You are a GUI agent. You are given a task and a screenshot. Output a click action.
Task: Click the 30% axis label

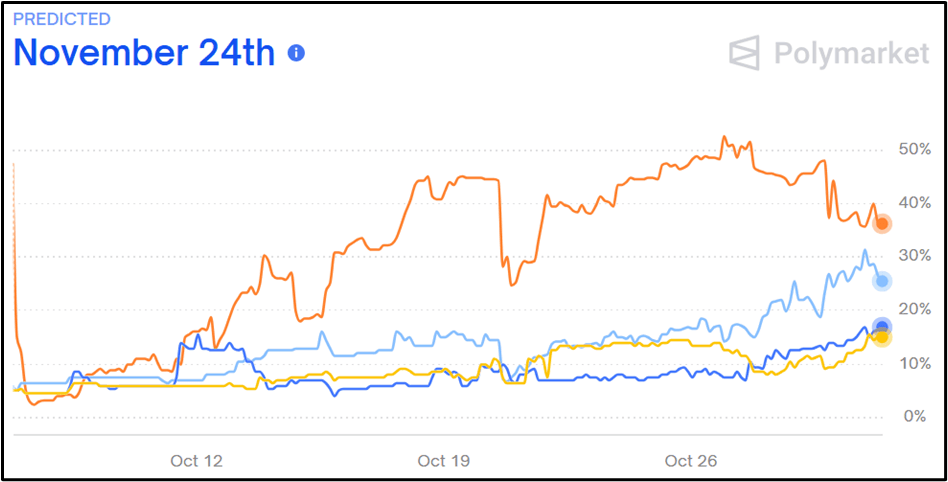(x=916, y=256)
